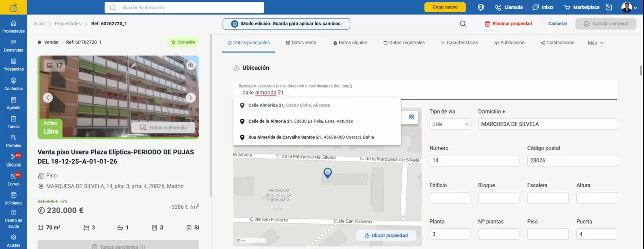644x249 pixels.
Task: Click the search magnifier icon beside Eliminar propiedad
Action: pyautogui.click(x=463, y=24)
